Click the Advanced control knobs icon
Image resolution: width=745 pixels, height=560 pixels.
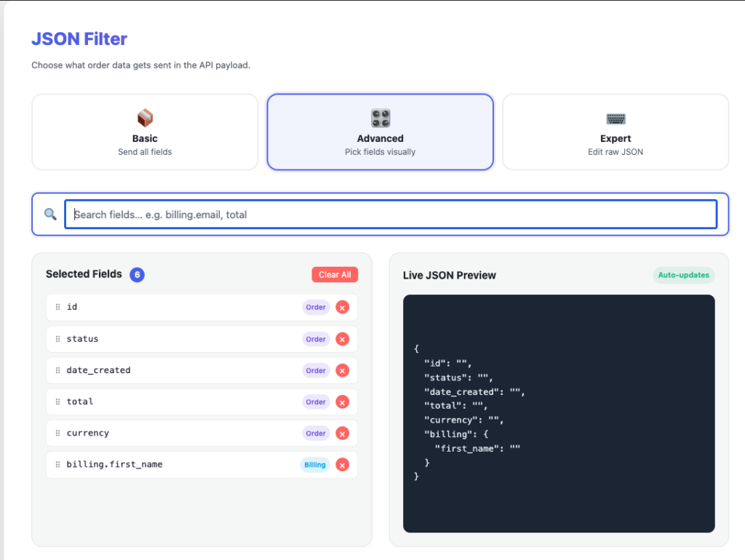tap(380, 119)
